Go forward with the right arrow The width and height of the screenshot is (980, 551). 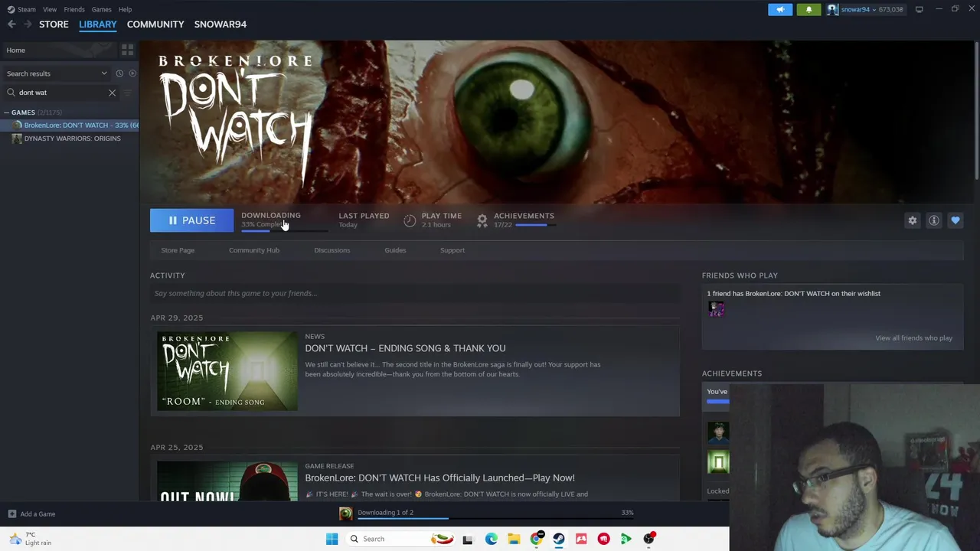pyautogui.click(x=28, y=24)
